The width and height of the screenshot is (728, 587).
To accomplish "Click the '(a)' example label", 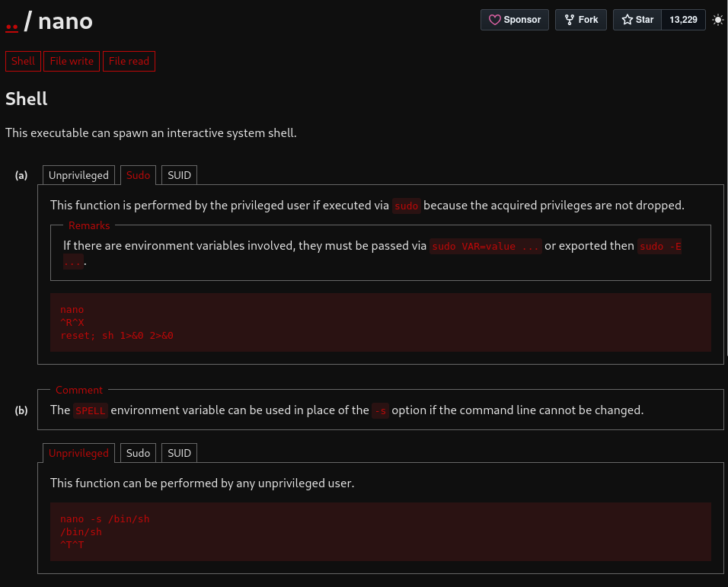I will (21, 175).
